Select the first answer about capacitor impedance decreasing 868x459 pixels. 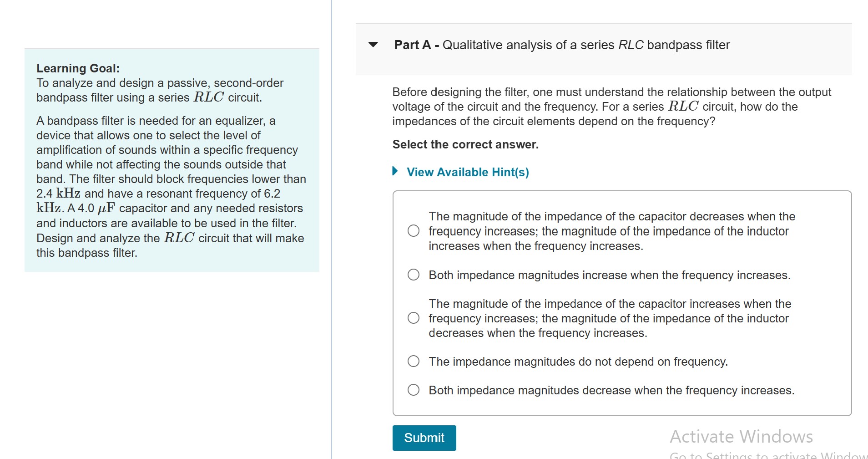[413, 231]
